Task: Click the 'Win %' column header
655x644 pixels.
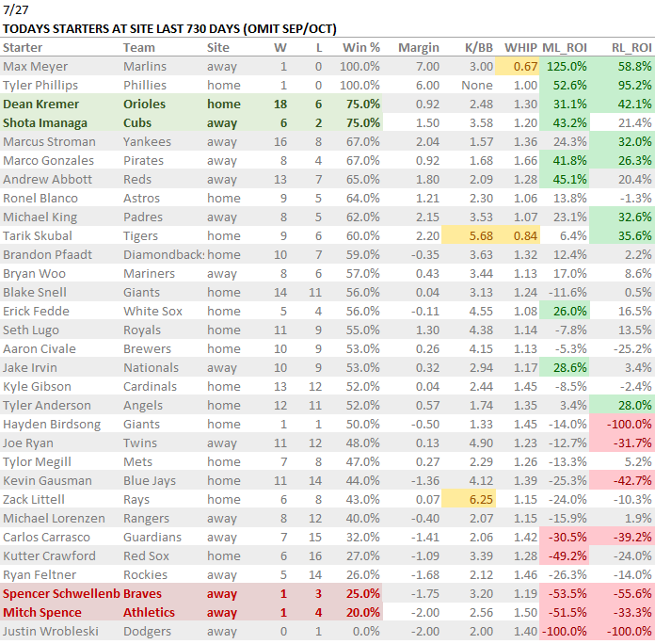Action: tap(361, 48)
